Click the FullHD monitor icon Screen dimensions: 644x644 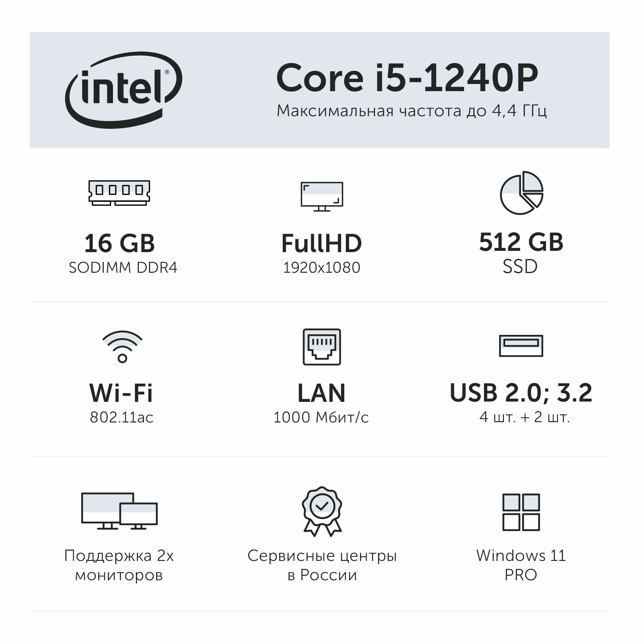[x=322, y=197]
